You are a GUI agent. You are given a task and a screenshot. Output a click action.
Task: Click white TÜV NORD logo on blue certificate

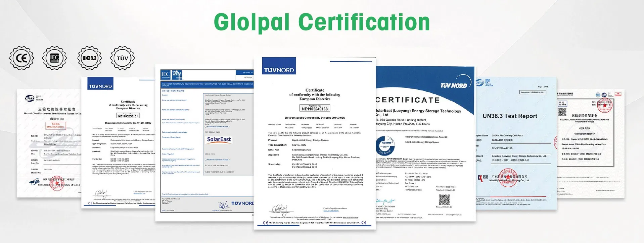[x=453, y=85]
